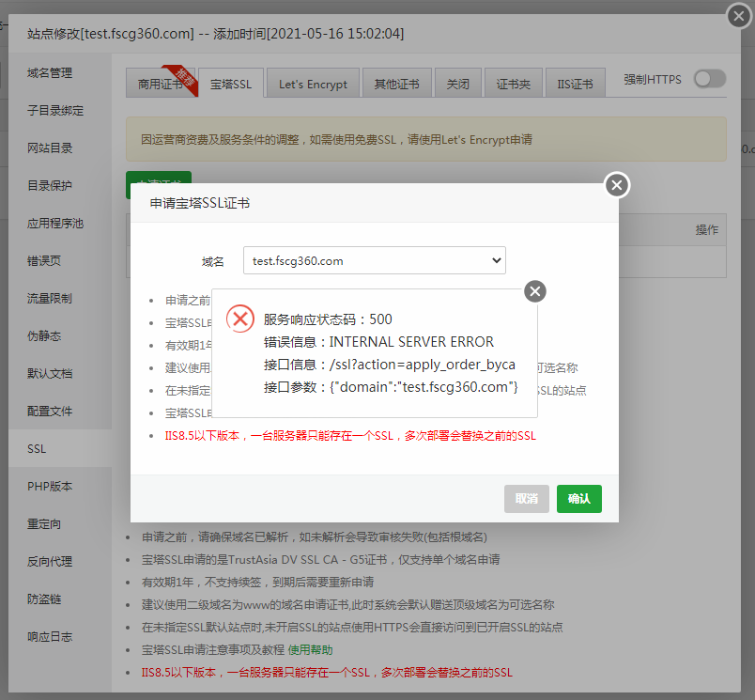The height and width of the screenshot is (700, 755).
Task: Open 配置文件 in the sidebar
Action: 60,411
